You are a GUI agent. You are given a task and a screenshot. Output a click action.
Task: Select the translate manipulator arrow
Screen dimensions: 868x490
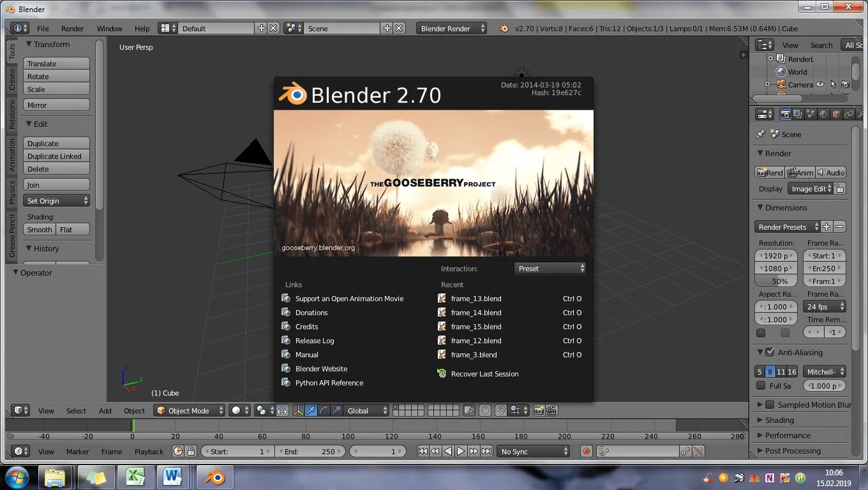pyautogui.click(x=311, y=410)
